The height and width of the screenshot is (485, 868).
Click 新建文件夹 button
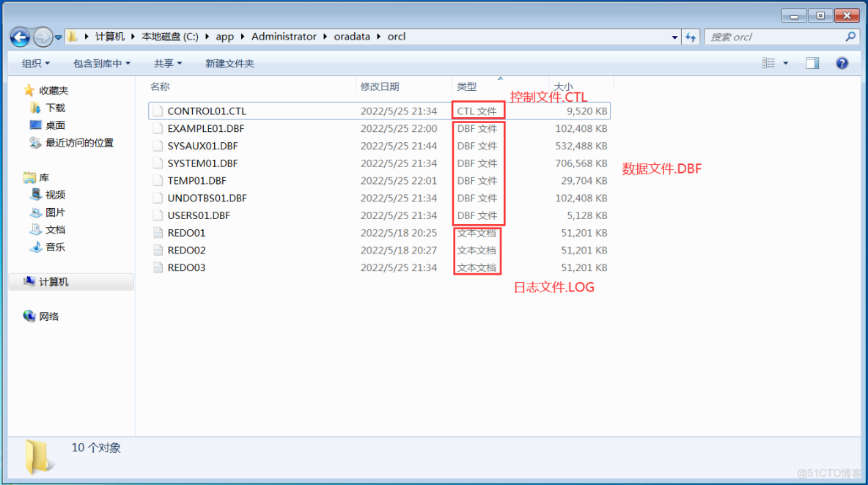[229, 64]
